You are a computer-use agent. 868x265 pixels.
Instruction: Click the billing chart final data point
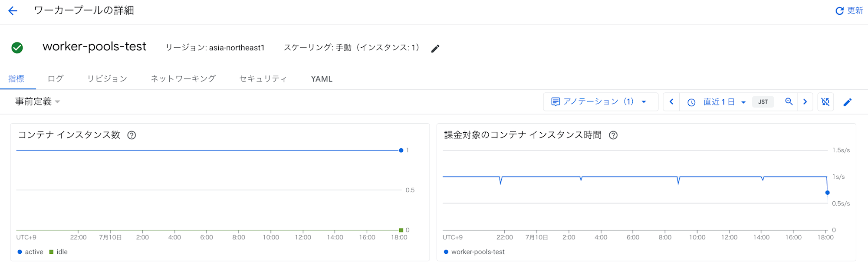tap(828, 193)
